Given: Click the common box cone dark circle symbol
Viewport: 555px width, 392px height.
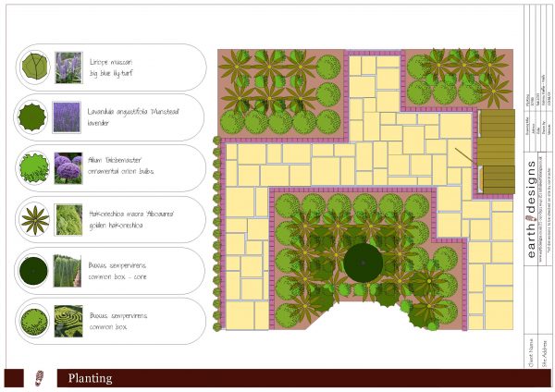Looking at the screenshot, I should [x=33, y=271].
